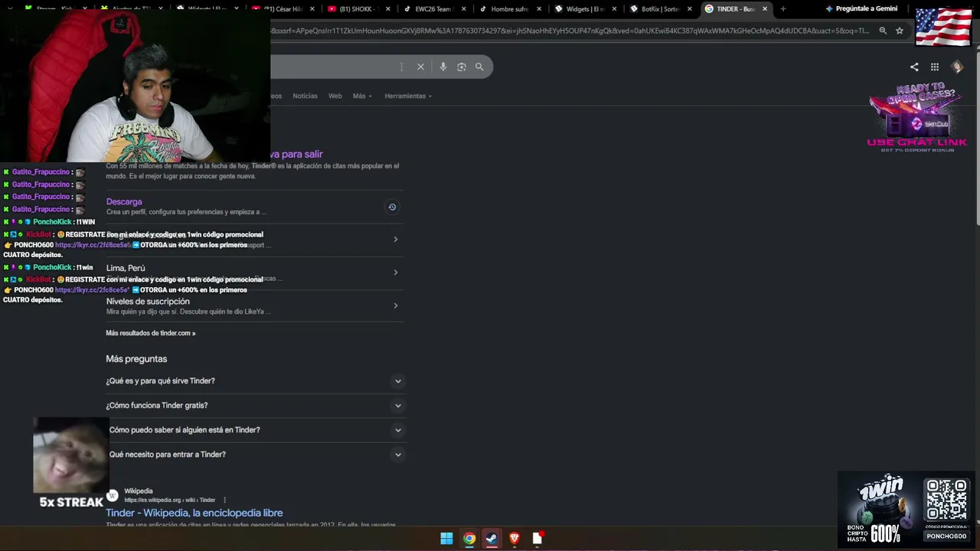Click the 'Con 55 mil millones de matches' description

click(x=253, y=171)
